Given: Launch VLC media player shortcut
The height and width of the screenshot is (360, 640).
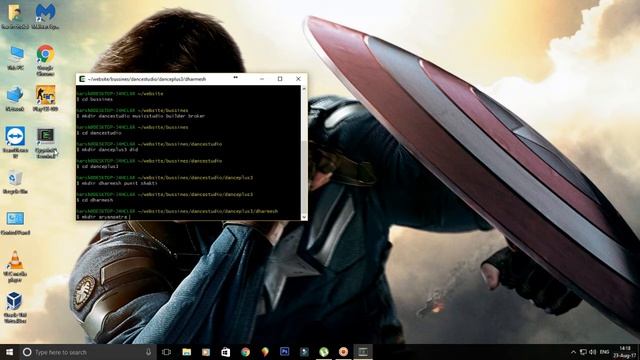Looking at the screenshot, I should (x=15, y=266).
